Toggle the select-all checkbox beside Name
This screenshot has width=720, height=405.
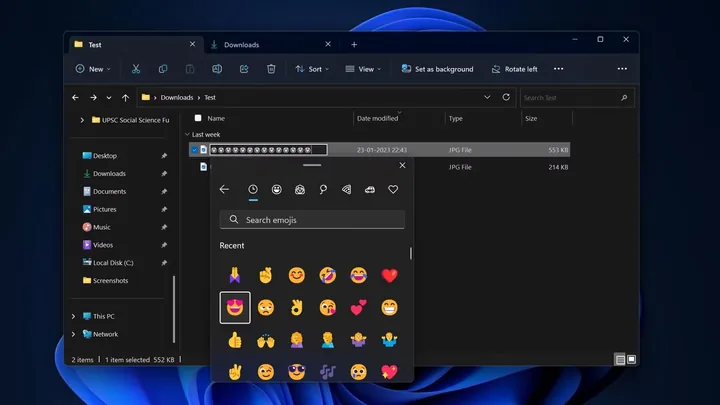click(x=198, y=118)
